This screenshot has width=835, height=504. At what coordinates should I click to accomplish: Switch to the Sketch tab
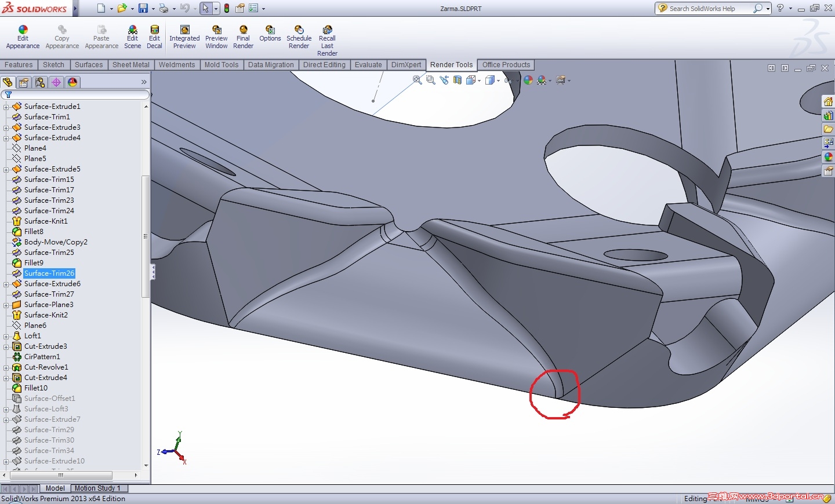click(54, 65)
